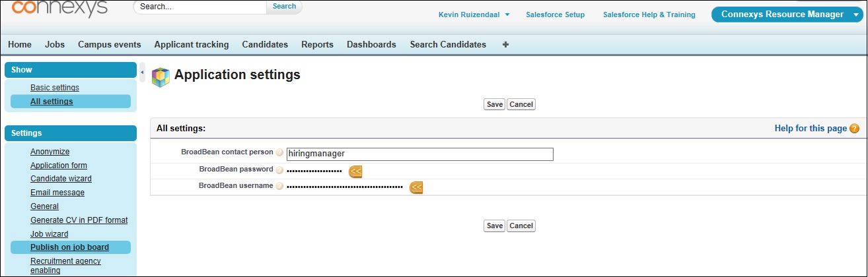Reveal BroadBean password with arrow icon

point(355,171)
